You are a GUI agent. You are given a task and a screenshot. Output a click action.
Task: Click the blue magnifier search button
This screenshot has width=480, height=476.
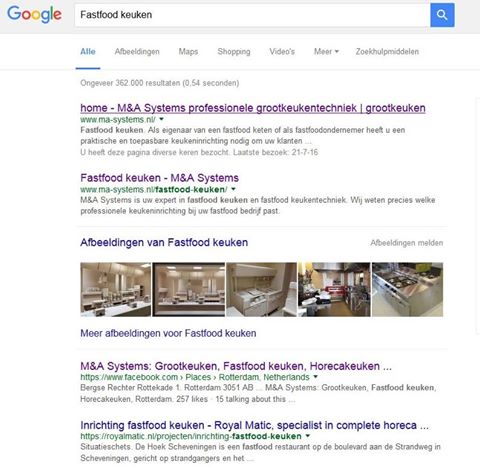pyautogui.click(x=442, y=15)
